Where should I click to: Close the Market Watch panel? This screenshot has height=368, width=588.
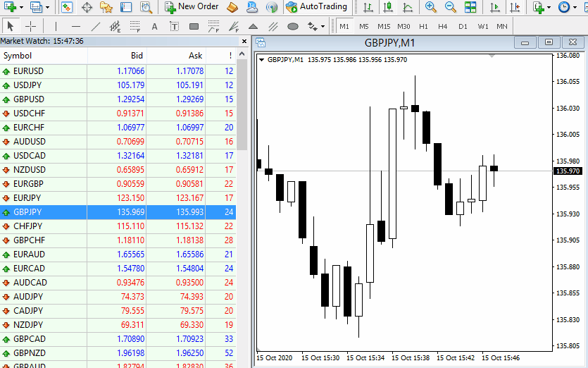(x=244, y=42)
